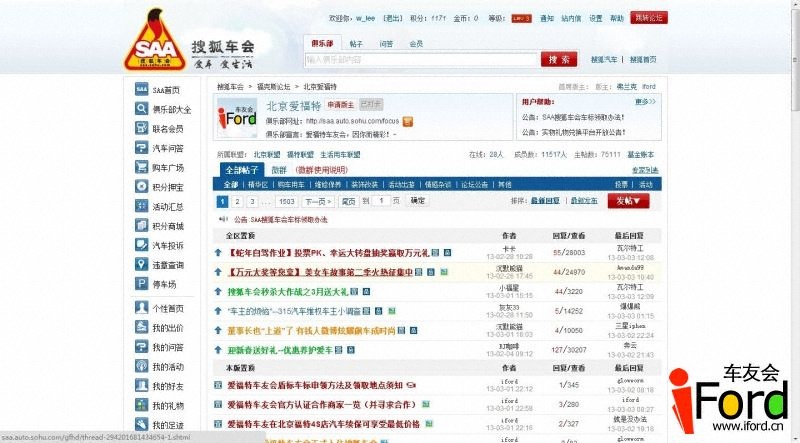Open the 北京联盟 alliance link

coord(267,155)
